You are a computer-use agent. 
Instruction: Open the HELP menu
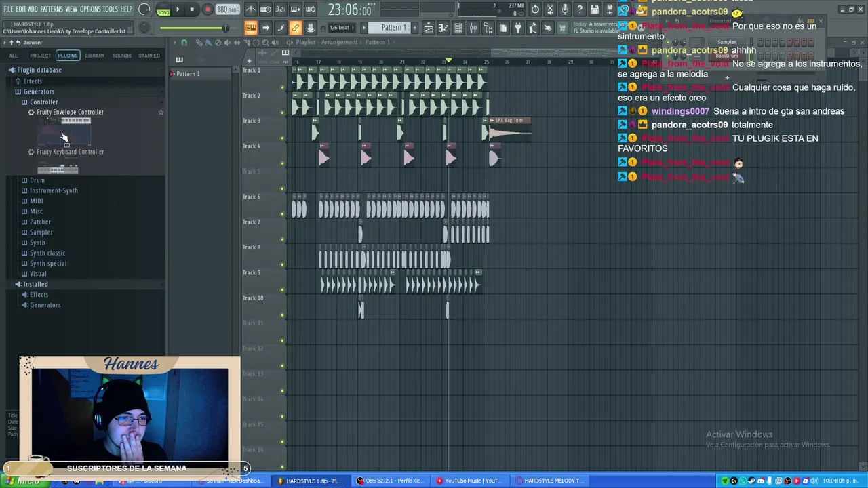[126, 9]
